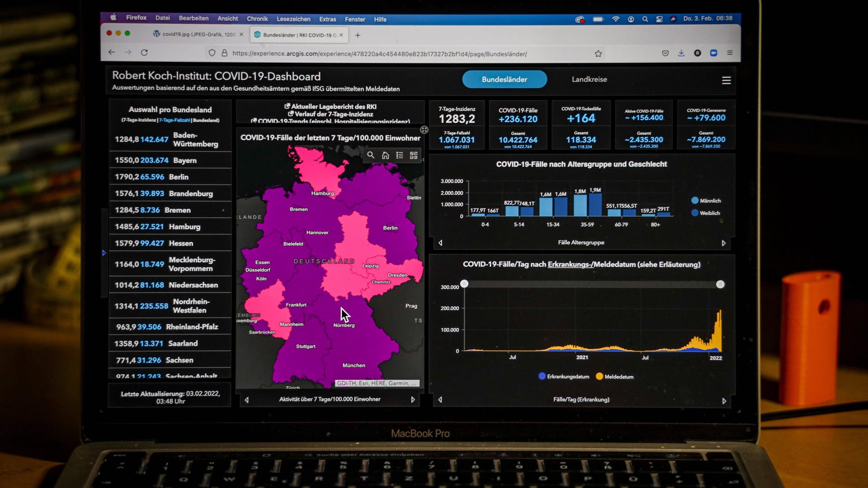
Task: Sort list by 7-Tage-Fallzahl
Action: [x=175, y=120]
